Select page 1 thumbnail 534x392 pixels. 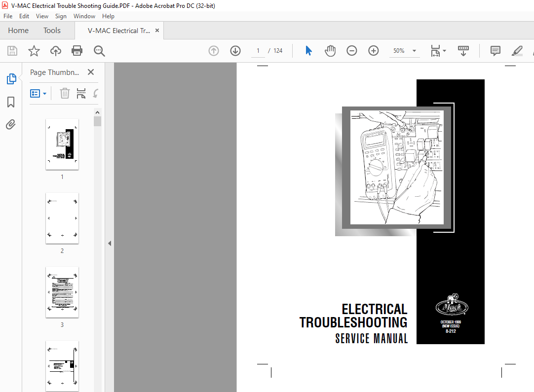pos(62,144)
